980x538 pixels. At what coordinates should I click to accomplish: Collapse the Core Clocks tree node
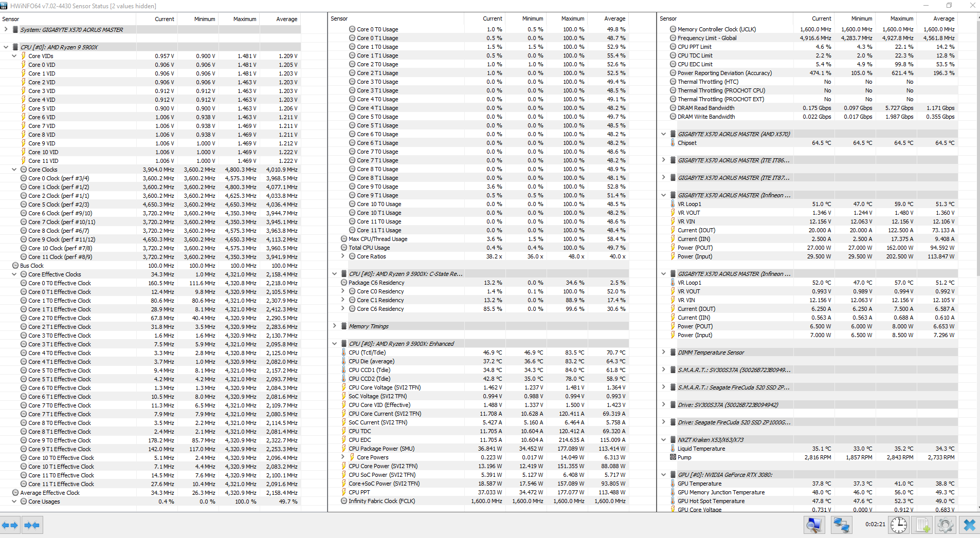(x=14, y=170)
